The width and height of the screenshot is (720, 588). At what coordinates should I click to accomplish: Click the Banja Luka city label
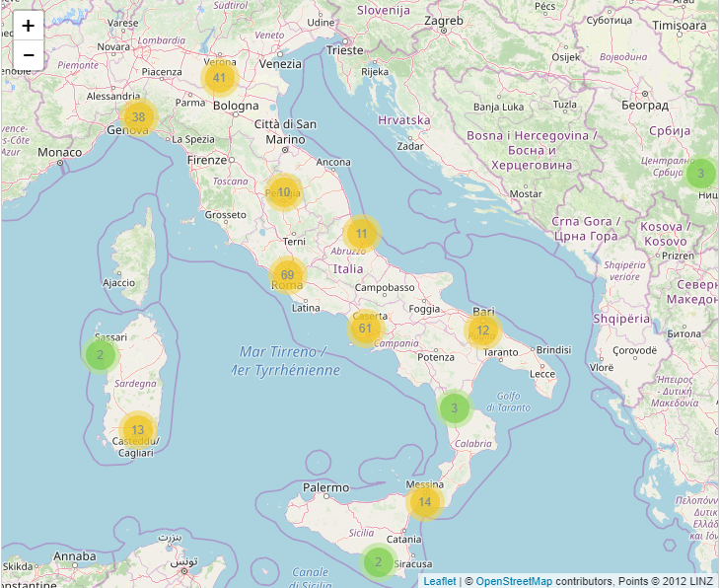point(499,107)
